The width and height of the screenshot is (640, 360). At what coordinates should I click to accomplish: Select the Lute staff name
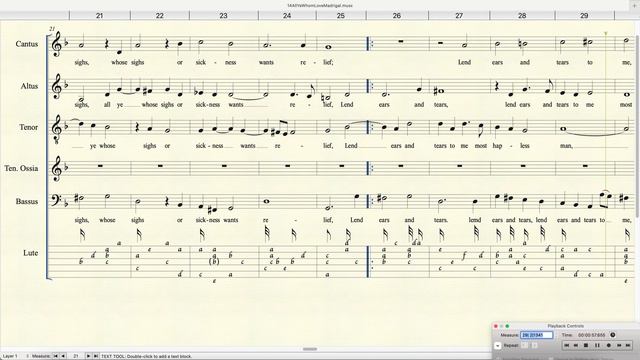tap(31, 253)
